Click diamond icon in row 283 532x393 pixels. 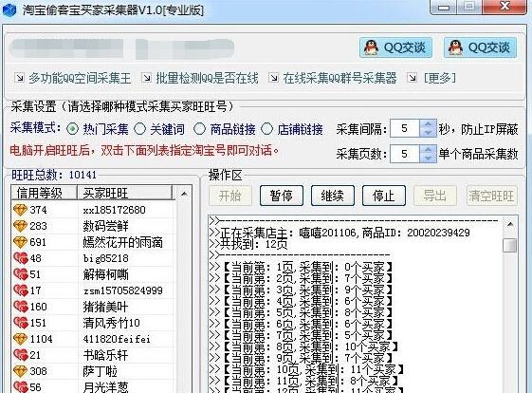[x=20, y=226]
